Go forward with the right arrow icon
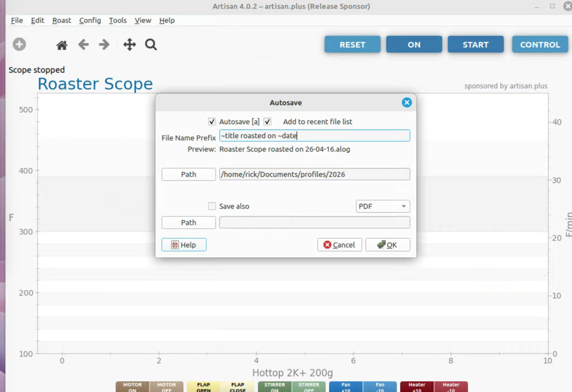This screenshot has width=572, height=392. 104,45
